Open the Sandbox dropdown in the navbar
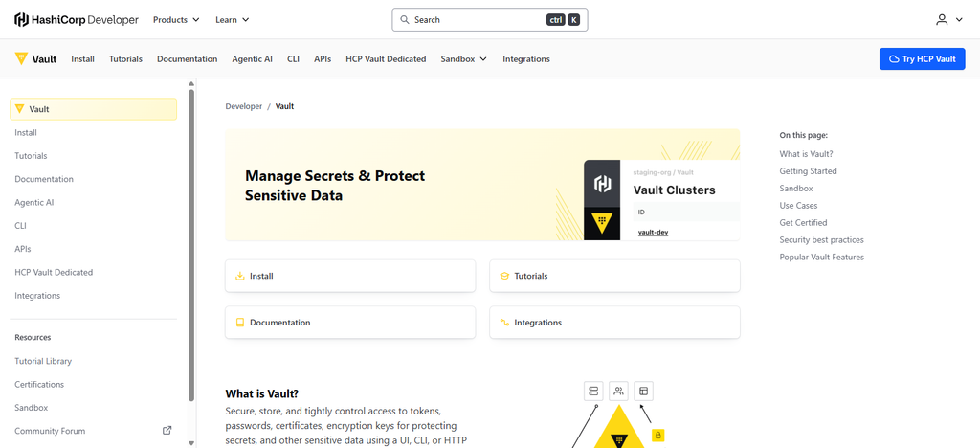Screen dimensions: 980x448 coord(464,59)
